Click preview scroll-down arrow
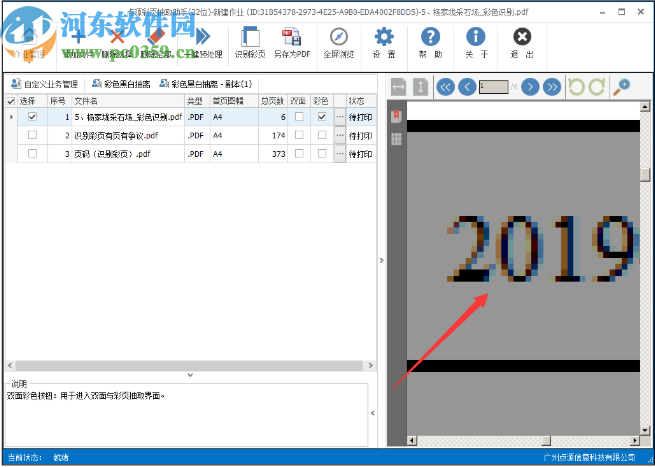 [646, 430]
